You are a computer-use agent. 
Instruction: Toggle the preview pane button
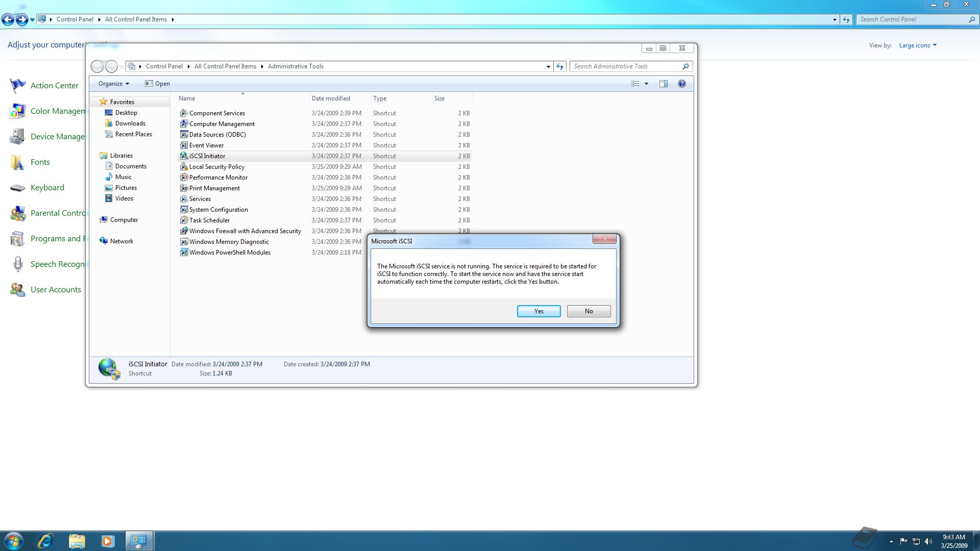click(x=664, y=84)
